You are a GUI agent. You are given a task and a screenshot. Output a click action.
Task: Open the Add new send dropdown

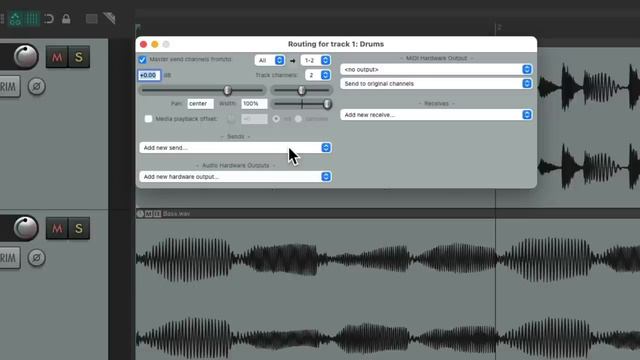pos(236,148)
